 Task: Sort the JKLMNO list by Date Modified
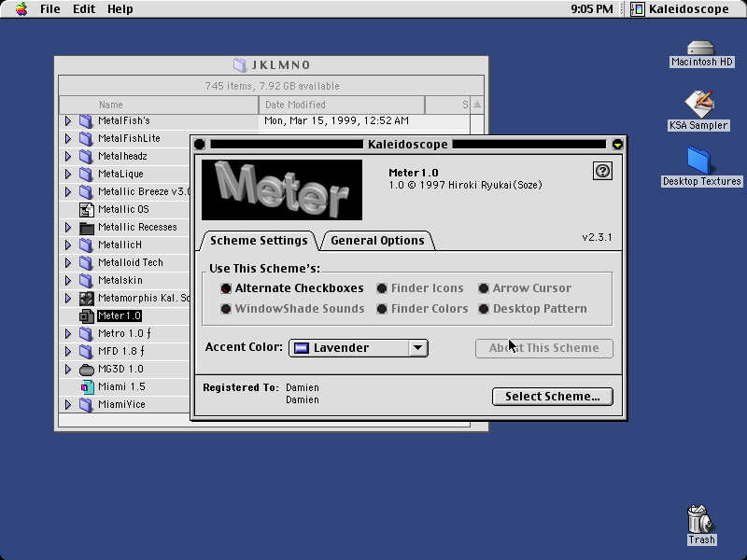pyautogui.click(x=342, y=105)
